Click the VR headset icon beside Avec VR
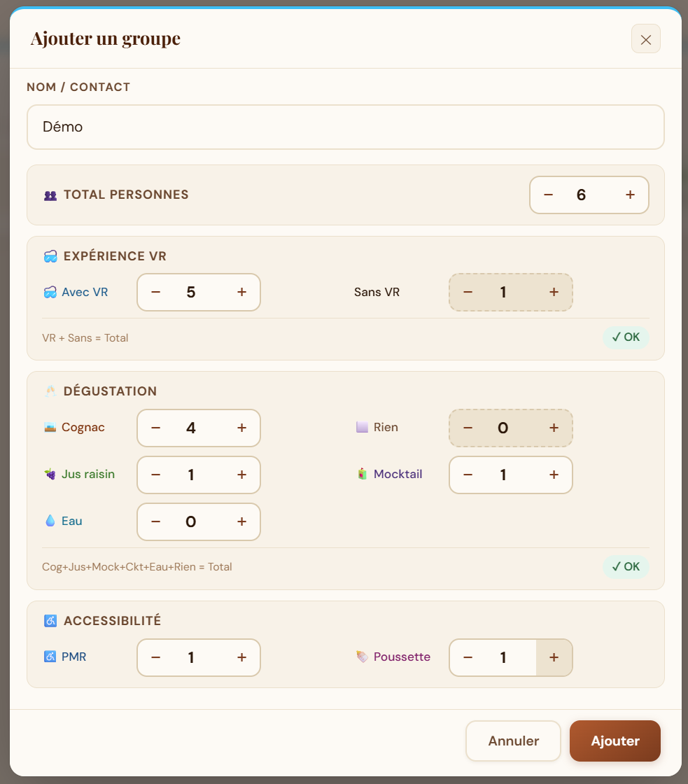The width and height of the screenshot is (688, 784). pos(50,292)
